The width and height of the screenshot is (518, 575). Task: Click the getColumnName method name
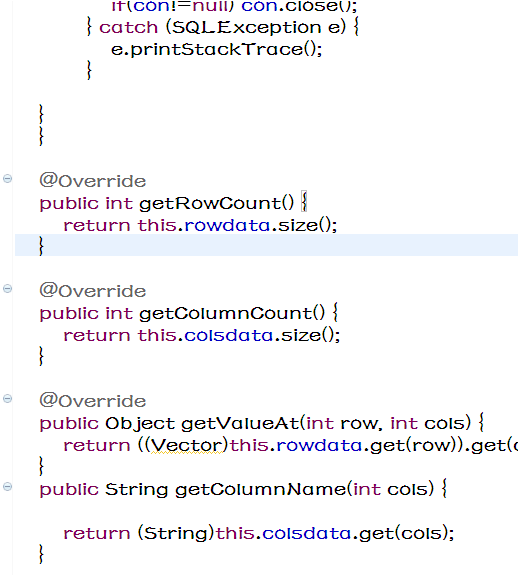(x=260, y=490)
